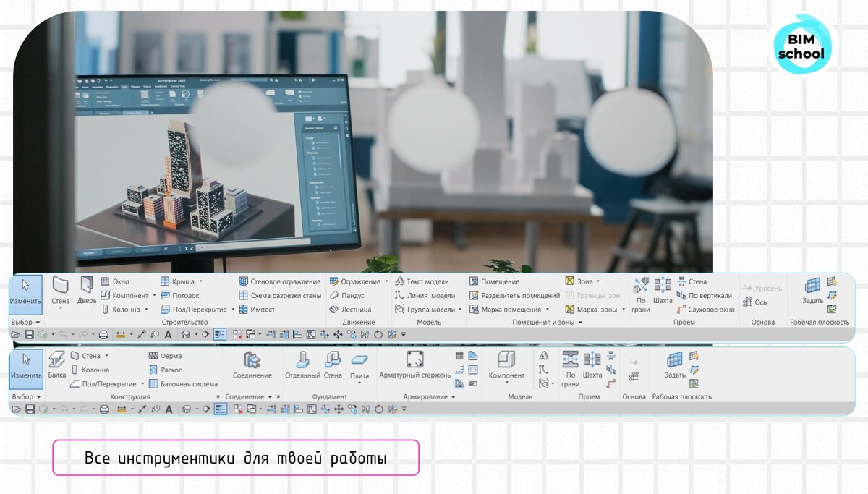Click the Движение panel title

[x=359, y=322]
